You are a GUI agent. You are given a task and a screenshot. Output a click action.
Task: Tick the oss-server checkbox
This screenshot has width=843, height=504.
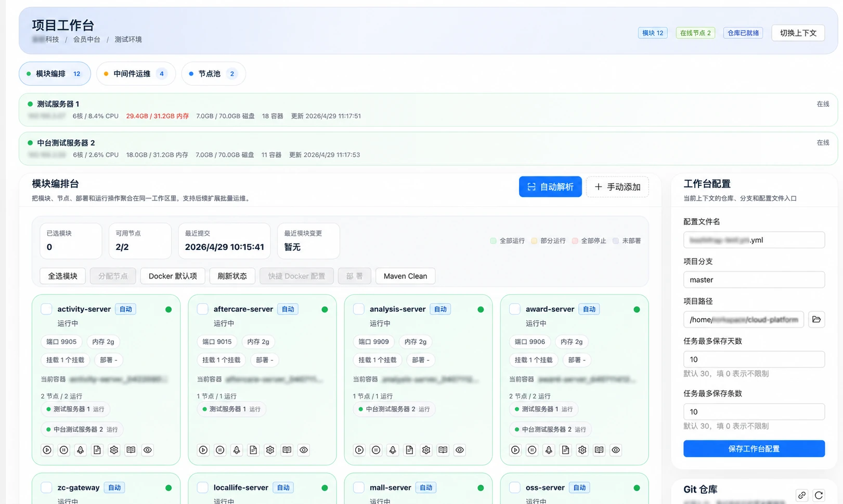pos(515,487)
